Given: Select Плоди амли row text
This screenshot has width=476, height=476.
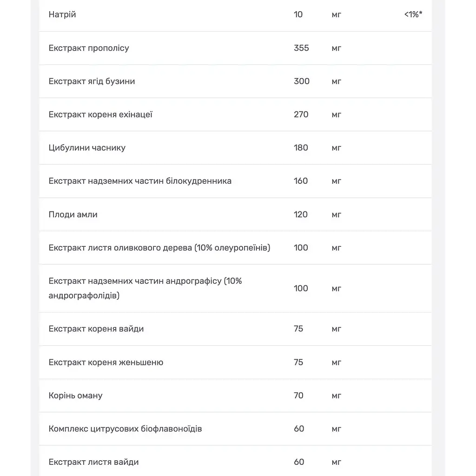Looking at the screenshot, I should [x=73, y=215].
